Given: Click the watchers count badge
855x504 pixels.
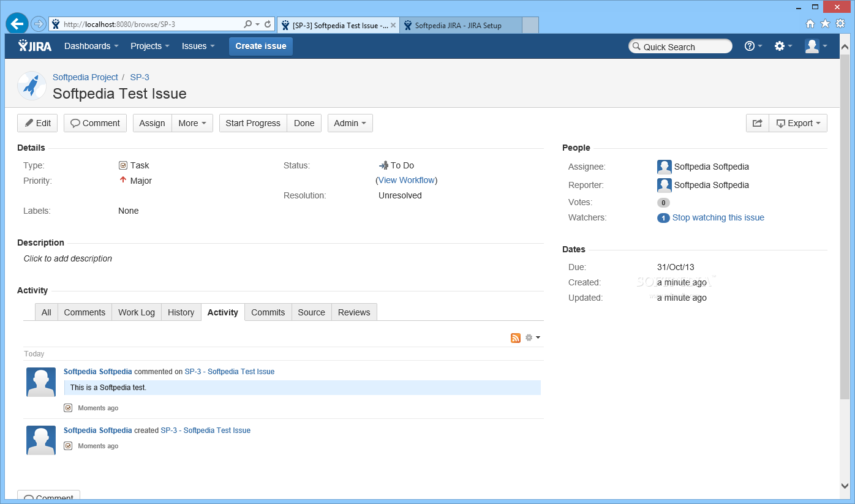Looking at the screenshot, I should point(663,218).
